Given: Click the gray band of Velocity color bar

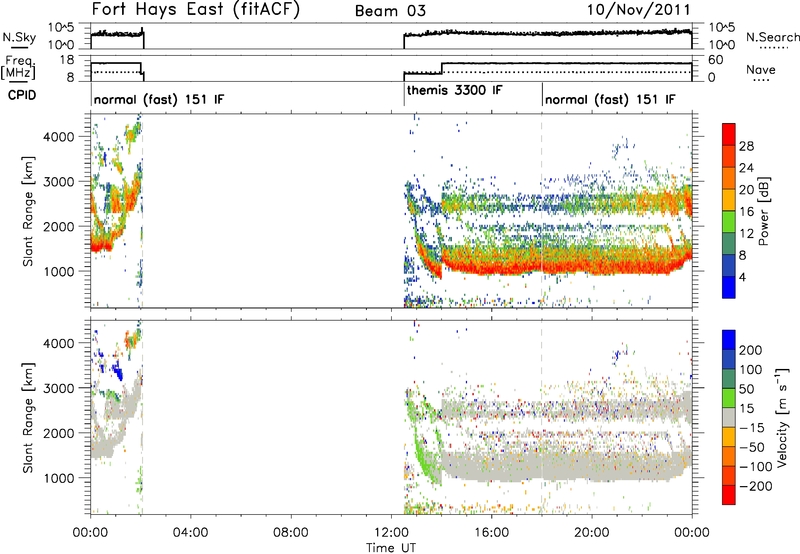Looking at the screenshot, I should (729, 418).
